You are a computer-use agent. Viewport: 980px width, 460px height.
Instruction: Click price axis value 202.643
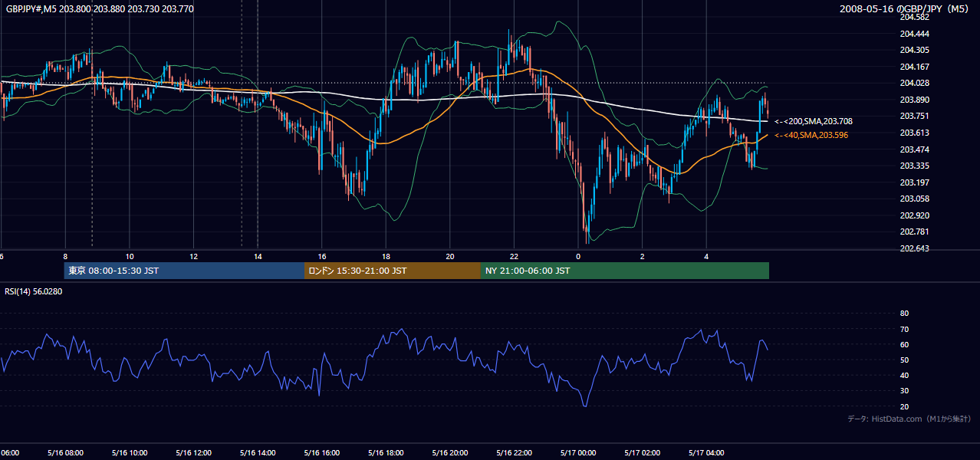914,248
